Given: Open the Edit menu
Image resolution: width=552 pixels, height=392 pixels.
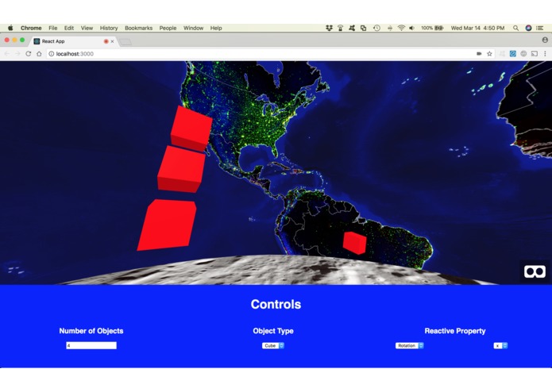Looking at the screenshot, I should pos(69,28).
